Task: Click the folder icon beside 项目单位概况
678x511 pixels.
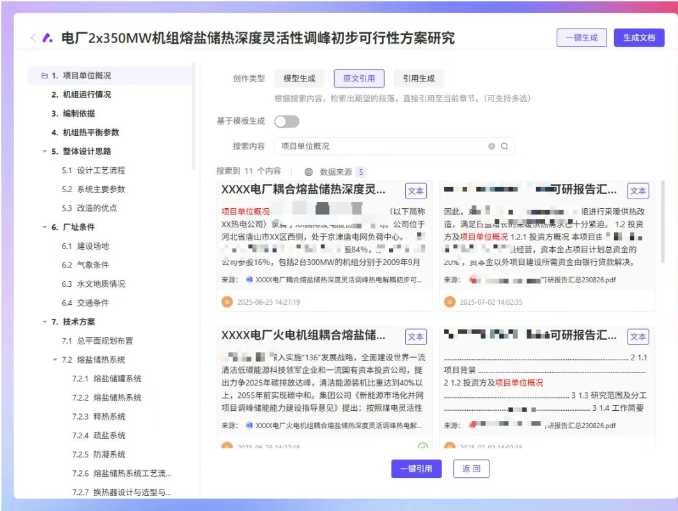Action: (x=42, y=75)
